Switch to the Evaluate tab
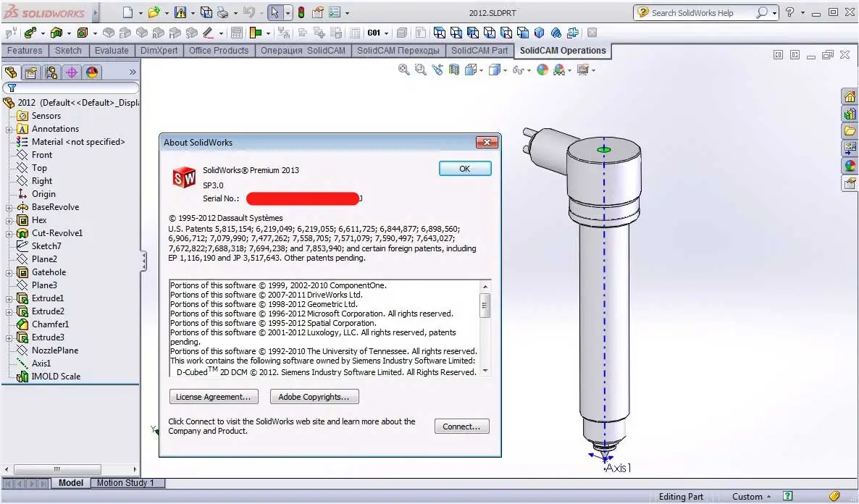 [112, 51]
